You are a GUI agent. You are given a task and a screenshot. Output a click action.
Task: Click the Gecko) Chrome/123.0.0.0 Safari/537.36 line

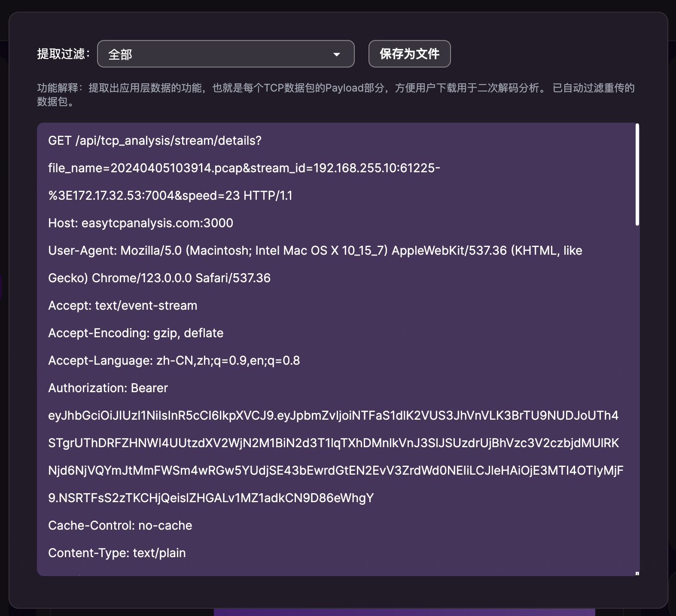(x=159, y=278)
